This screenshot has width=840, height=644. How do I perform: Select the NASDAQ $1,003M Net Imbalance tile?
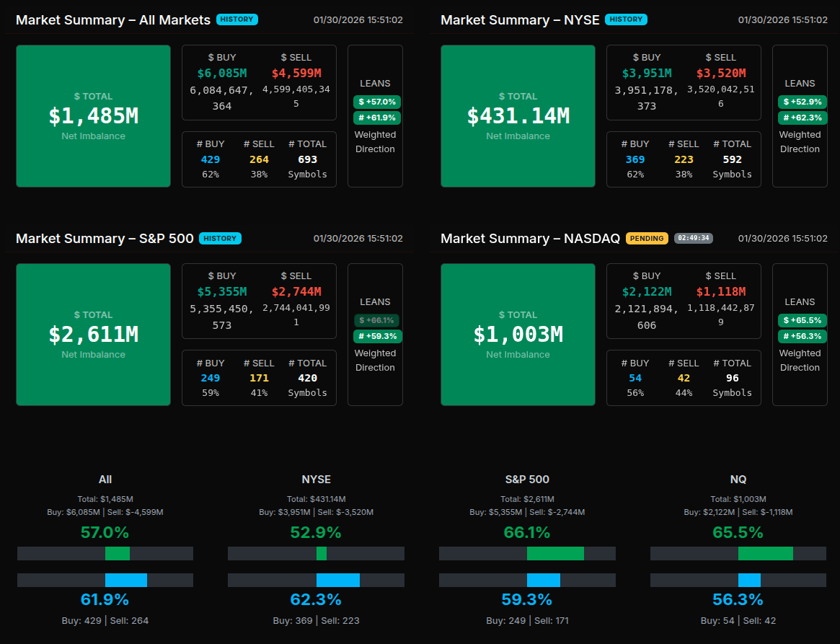coord(518,335)
